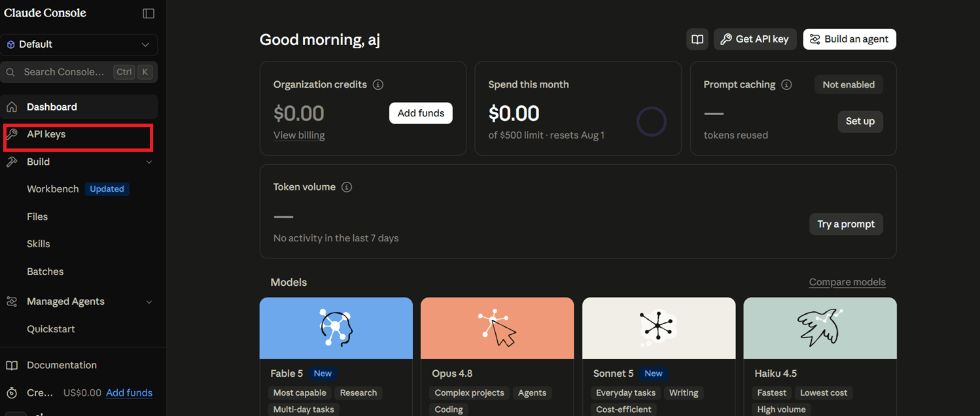
Task: Click the Cost-efficient tag
Action: pyautogui.click(x=623, y=409)
